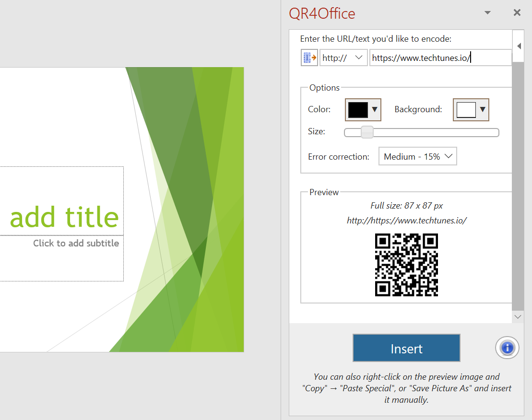Open the Error correction dropdown
Screen dimensions: 532x420
coord(418,156)
